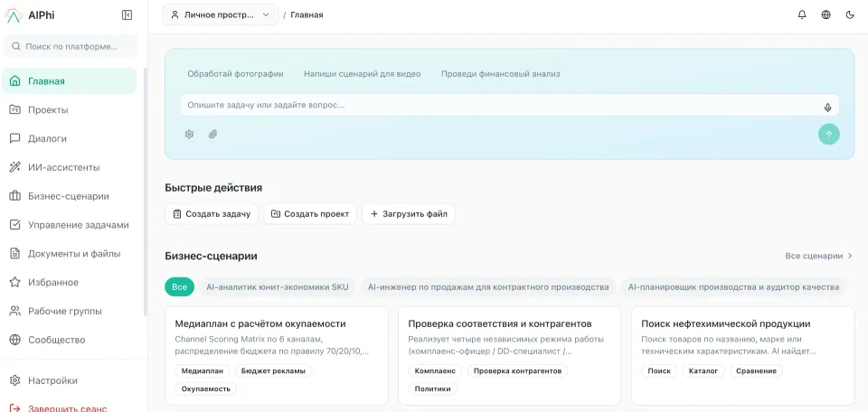Image resolution: width=868 pixels, height=412 pixels.
Task: Click the Бизнес-сценарии briefcase icon
Action: coord(15,196)
